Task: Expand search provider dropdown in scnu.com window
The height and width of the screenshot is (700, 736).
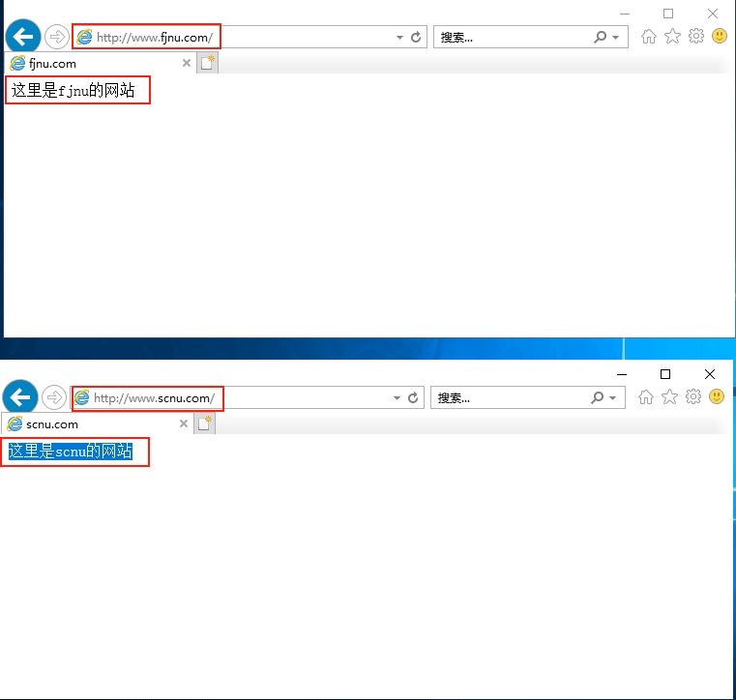Action: (x=613, y=397)
